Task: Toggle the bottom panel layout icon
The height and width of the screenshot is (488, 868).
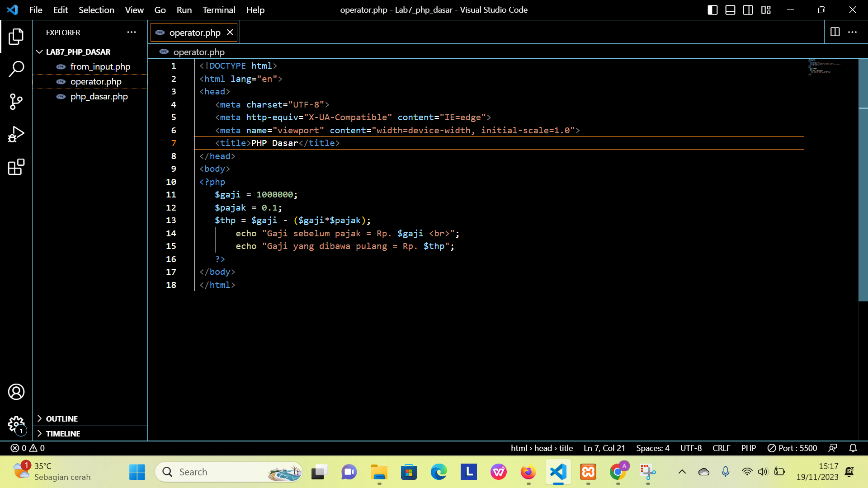Action: tap(730, 10)
